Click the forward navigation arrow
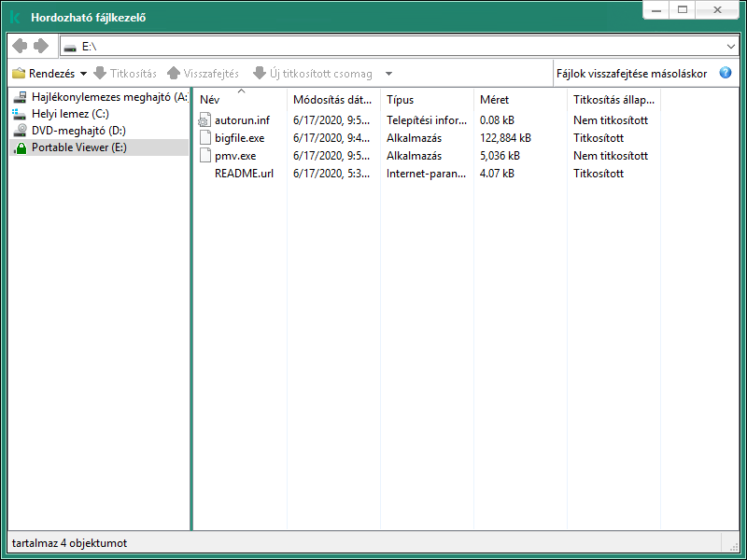This screenshot has height=560, width=747. click(41, 46)
